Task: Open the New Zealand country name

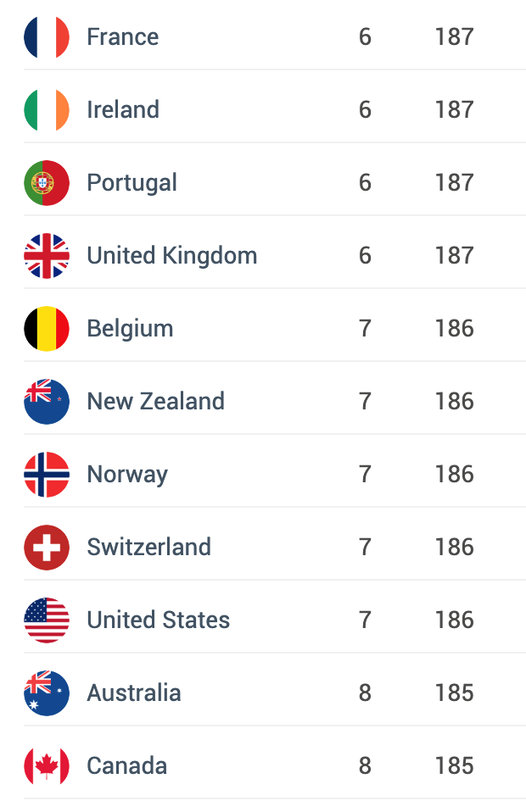Action: point(156,402)
